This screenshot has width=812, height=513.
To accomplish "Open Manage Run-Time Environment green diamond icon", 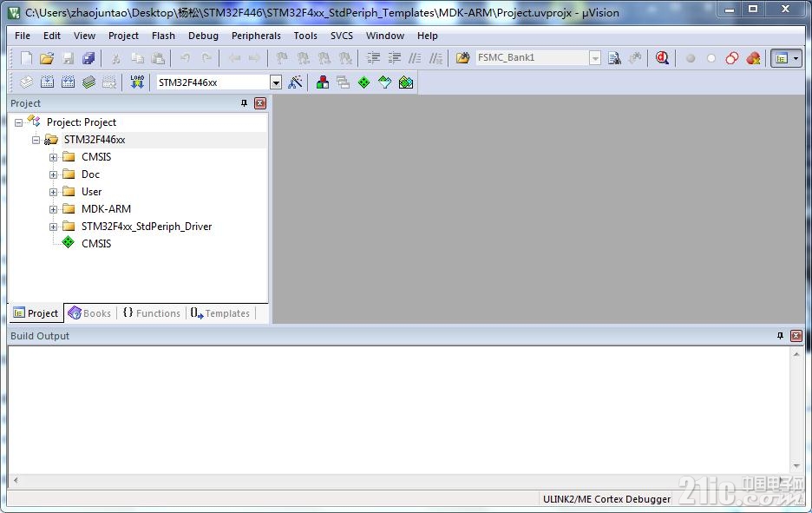I will 364,82.
